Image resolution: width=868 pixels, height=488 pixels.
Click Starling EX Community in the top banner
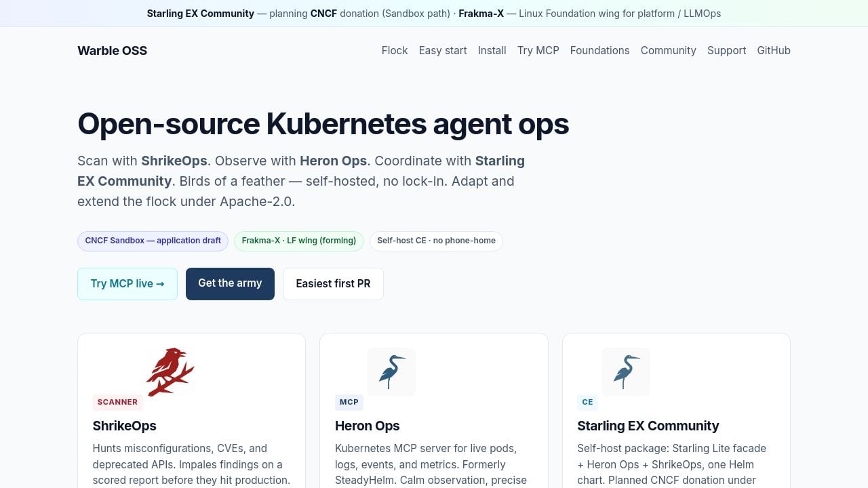click(x=201, y=14)
